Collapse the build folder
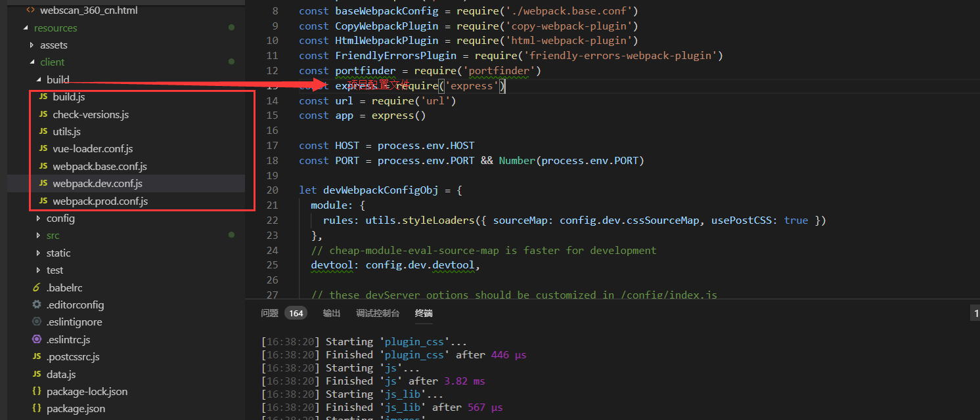980x420 pixels. point(39,79)
